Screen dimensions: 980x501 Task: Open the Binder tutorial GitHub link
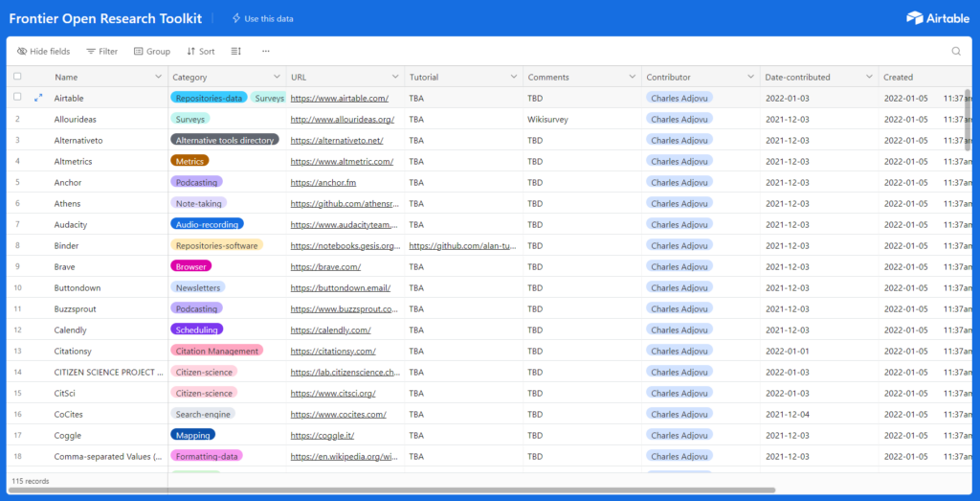(x=463, y=246)
